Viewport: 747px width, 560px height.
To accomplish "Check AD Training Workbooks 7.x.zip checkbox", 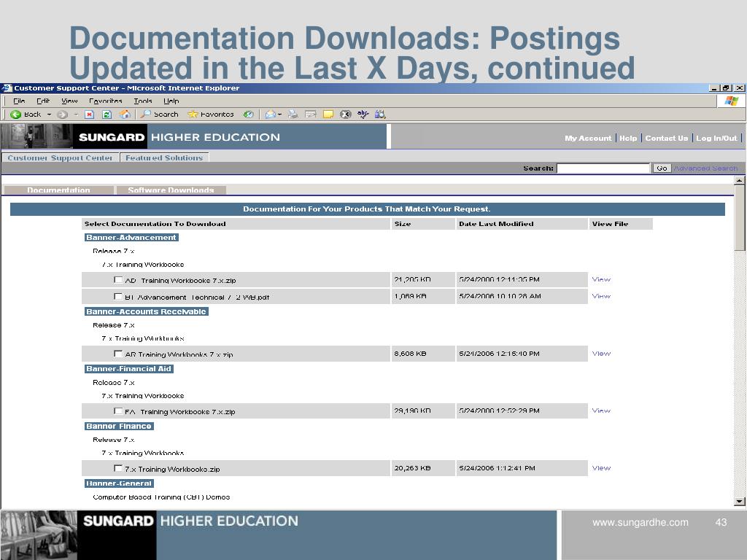I will (x=118, y=279).
